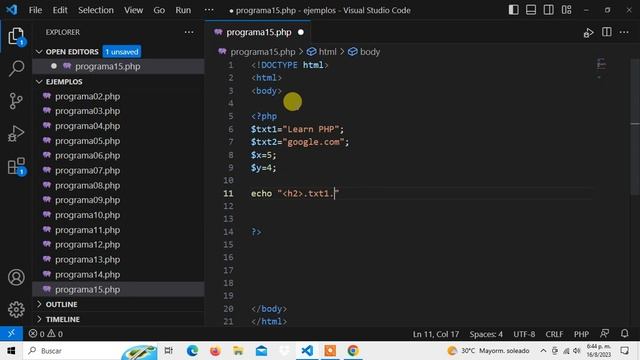The height and width of the screenshot is (360, 640).
Task: Open the Extensions view
Action: point(16,166)
